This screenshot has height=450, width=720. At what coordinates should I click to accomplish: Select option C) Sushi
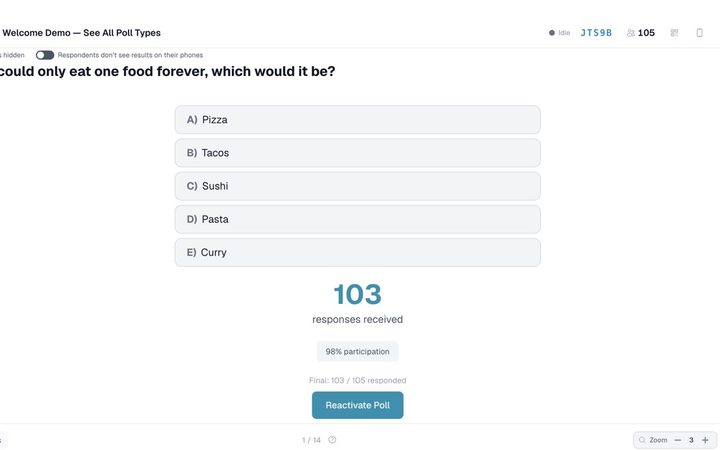[357, 186]
